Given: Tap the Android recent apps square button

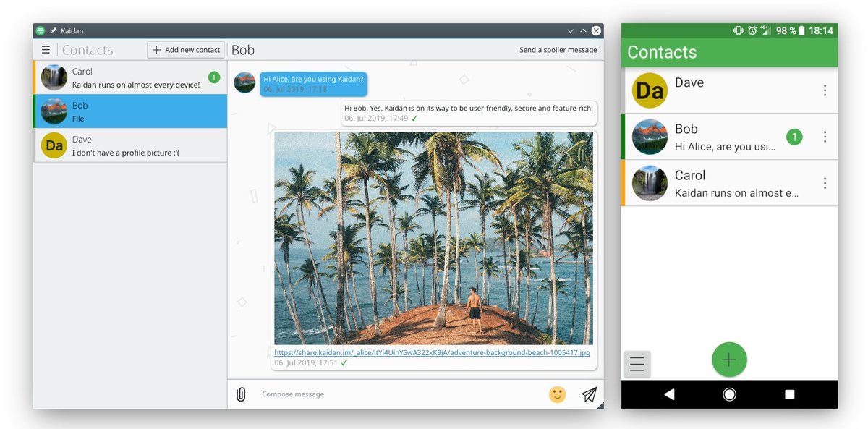Looking at the screenshot, I should point(789,394).
